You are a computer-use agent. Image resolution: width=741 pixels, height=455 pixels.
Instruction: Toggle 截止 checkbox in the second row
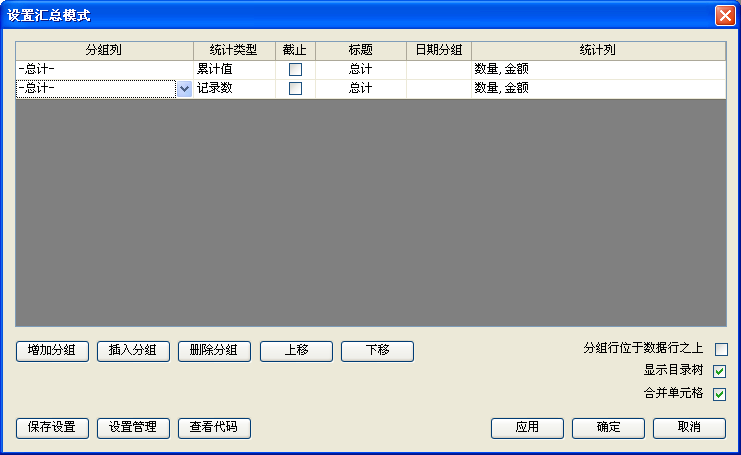[x=295, y=89]
